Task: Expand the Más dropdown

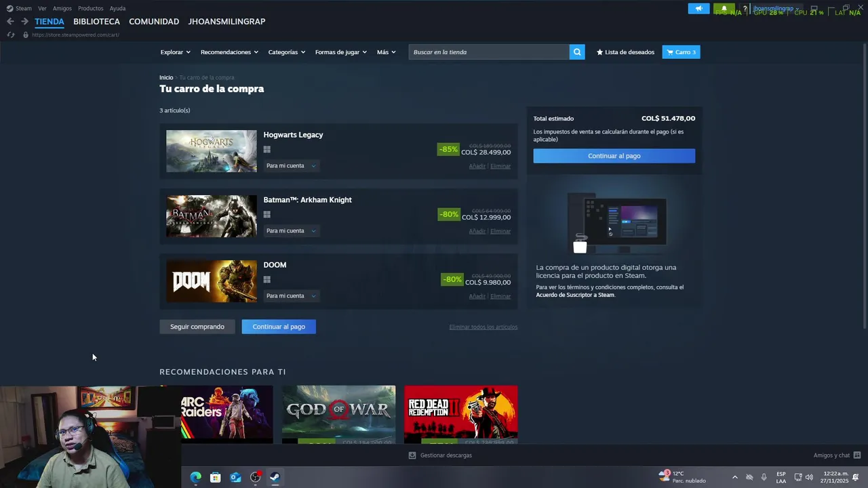Action: click(x=386, y=52)
